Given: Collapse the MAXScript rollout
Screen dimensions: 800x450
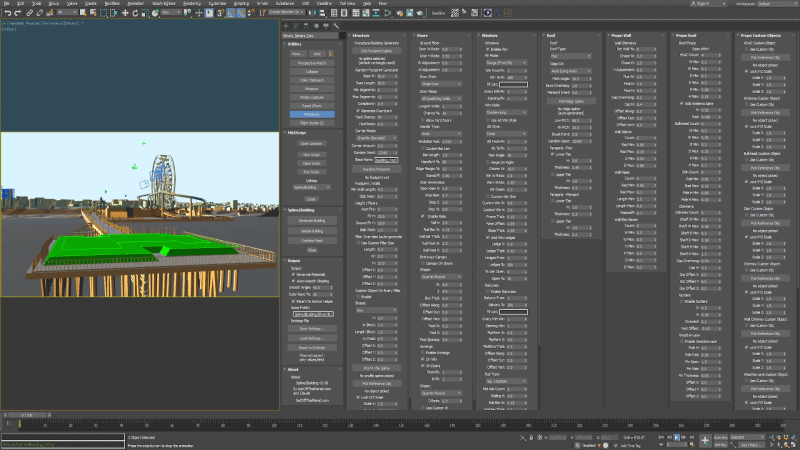Looking at the screenshot, I should [297, 133].
